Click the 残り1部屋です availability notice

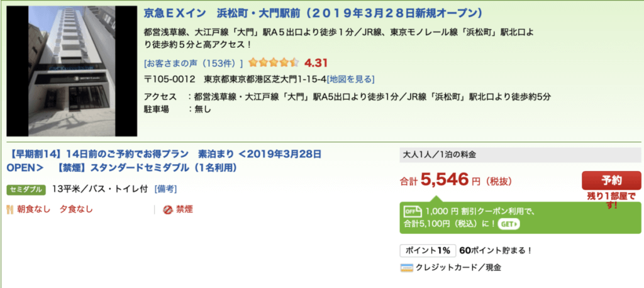pos(611,201)
